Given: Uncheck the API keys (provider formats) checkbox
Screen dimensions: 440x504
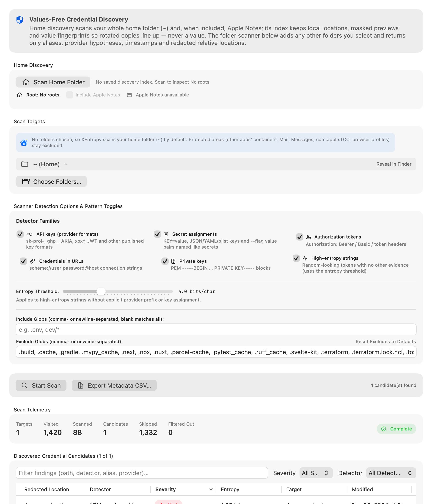Looking at the screenshot, I should point(20,234).
